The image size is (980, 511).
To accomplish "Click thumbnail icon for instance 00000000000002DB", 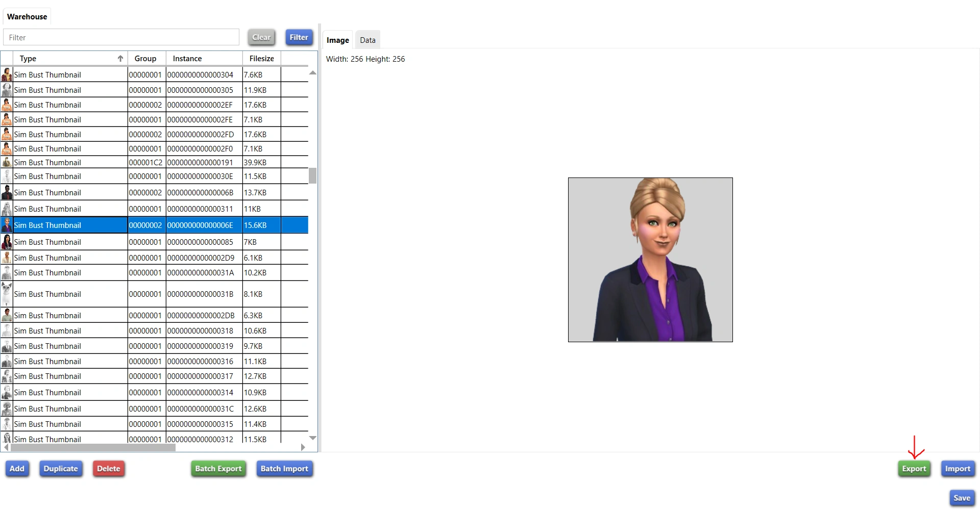I will click(x=7, y=315).
